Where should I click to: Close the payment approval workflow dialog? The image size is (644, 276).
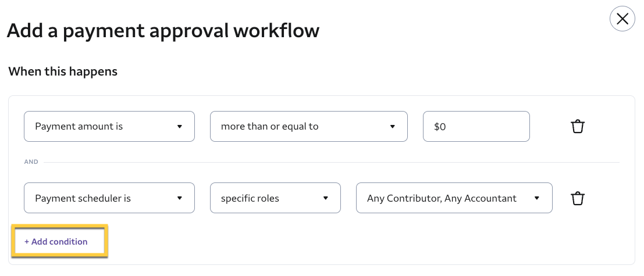click(x=622, y=19)
